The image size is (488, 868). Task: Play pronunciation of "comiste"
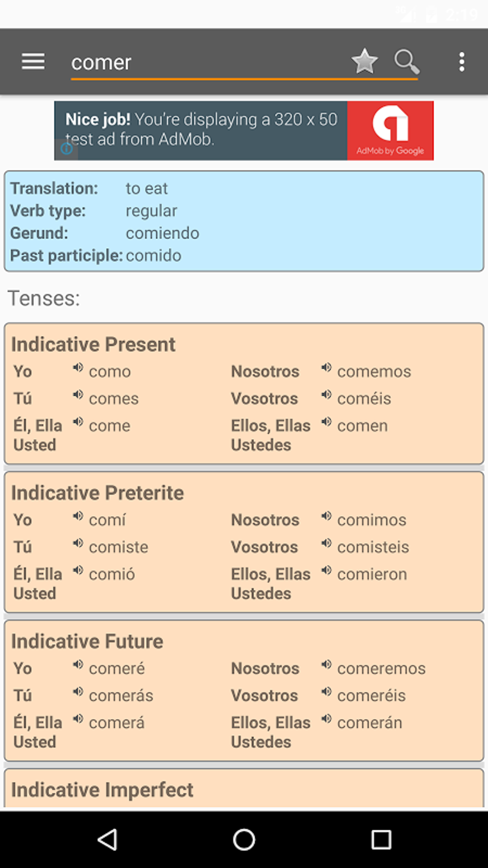pos(78,543)
